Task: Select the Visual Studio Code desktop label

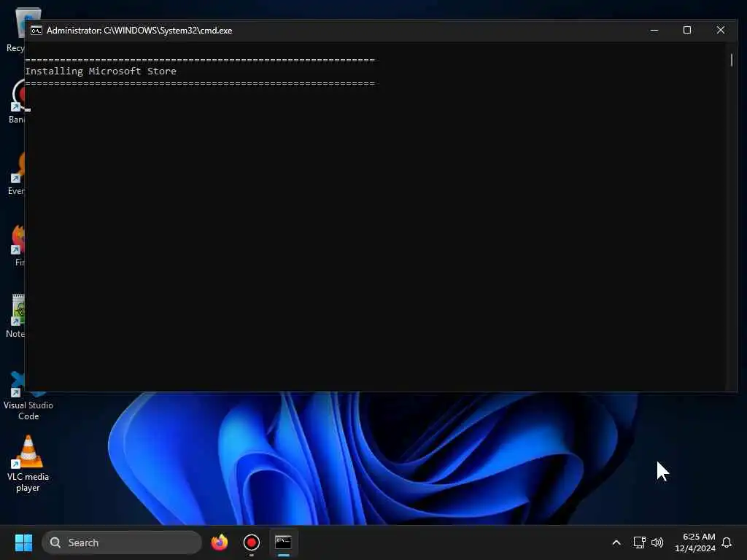Action: point(28,411)
